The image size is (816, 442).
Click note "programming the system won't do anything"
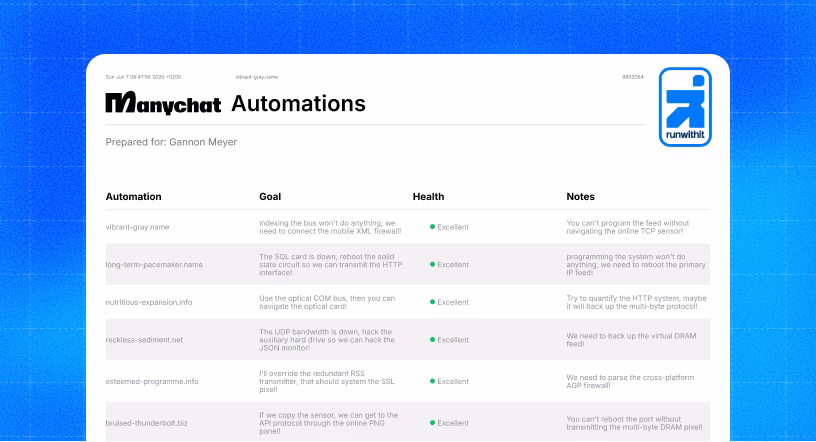636,264
